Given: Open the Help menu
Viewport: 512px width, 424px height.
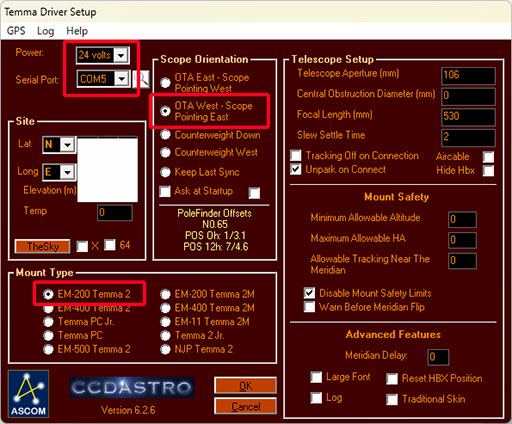Looking at the screenshot, I should [x=77, y=31].
